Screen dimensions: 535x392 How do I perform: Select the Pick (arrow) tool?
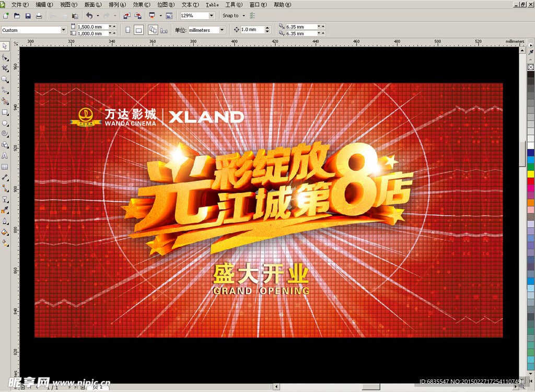[5, 46]
